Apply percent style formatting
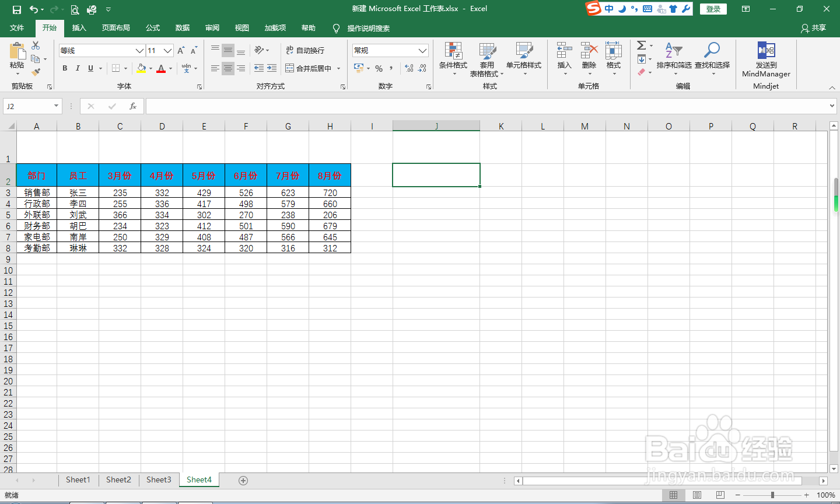 [379, 68]
